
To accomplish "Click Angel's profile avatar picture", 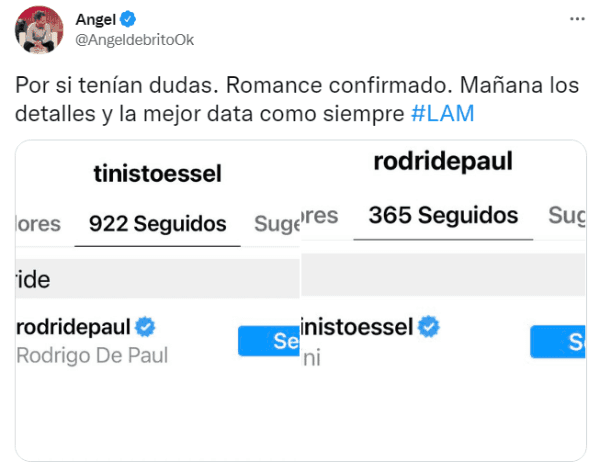I will pyautogui.click(x=35, y=33).
